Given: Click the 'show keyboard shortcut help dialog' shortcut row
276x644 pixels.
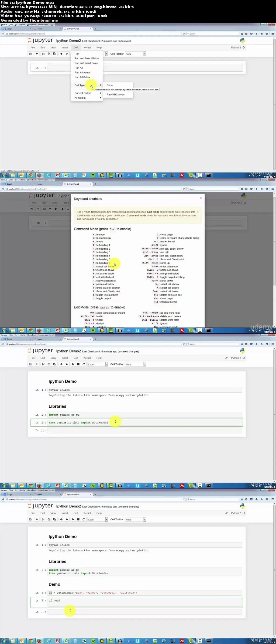Looking at the screenshot, I should (178, 238).
